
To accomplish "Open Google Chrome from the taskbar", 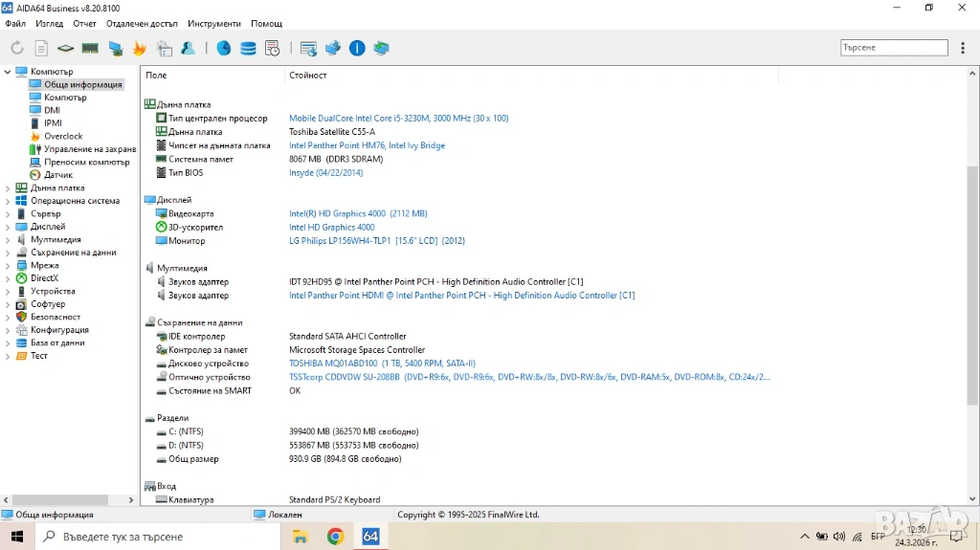I will click(x=335, y=537).
